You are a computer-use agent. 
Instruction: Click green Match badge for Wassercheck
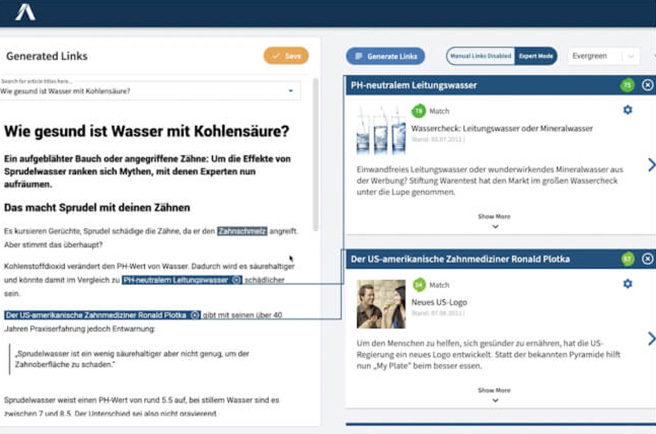click(418, 111)
